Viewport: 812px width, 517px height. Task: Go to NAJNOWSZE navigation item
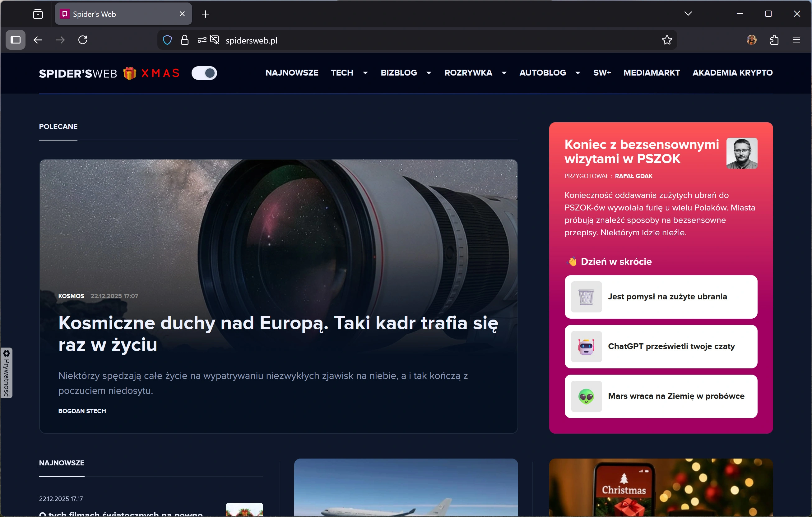pos(292,73)
